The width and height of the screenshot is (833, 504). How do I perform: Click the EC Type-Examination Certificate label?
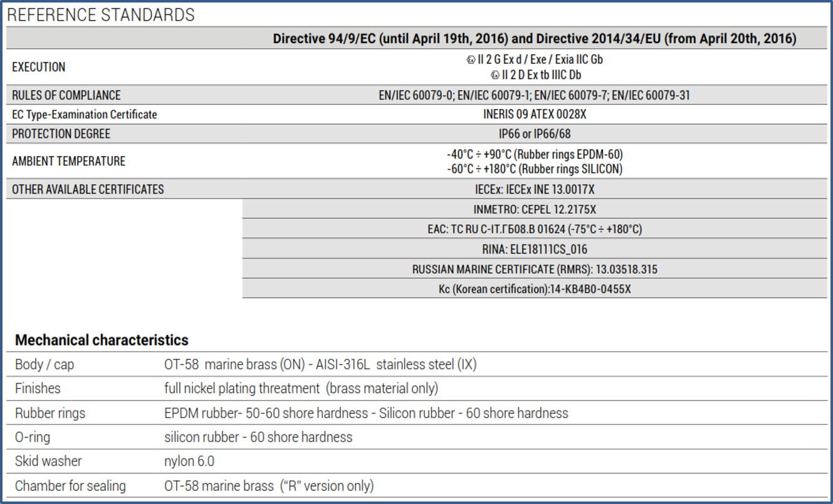pos(85,115)
